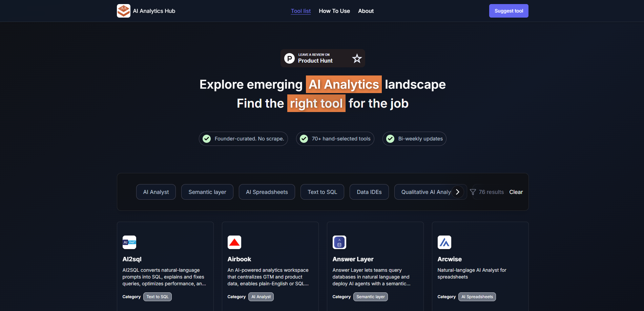Enable the Semantic layer filter
Image resolution: width=644 pixels, height=311 pixels.
coord(207,192)
